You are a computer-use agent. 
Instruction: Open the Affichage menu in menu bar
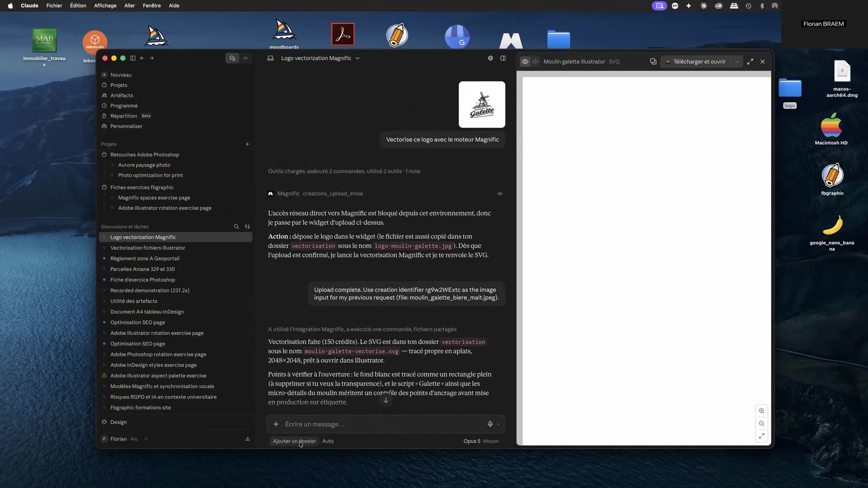pyautogui.click(x=105, y=6)
